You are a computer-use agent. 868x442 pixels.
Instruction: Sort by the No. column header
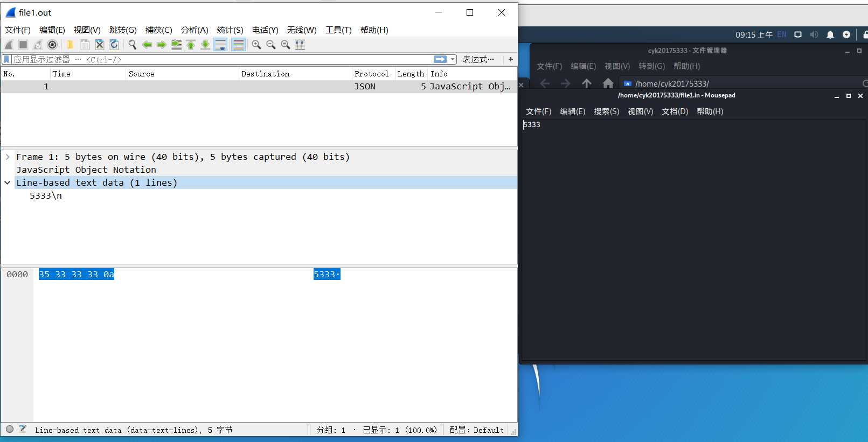[25, 74]
